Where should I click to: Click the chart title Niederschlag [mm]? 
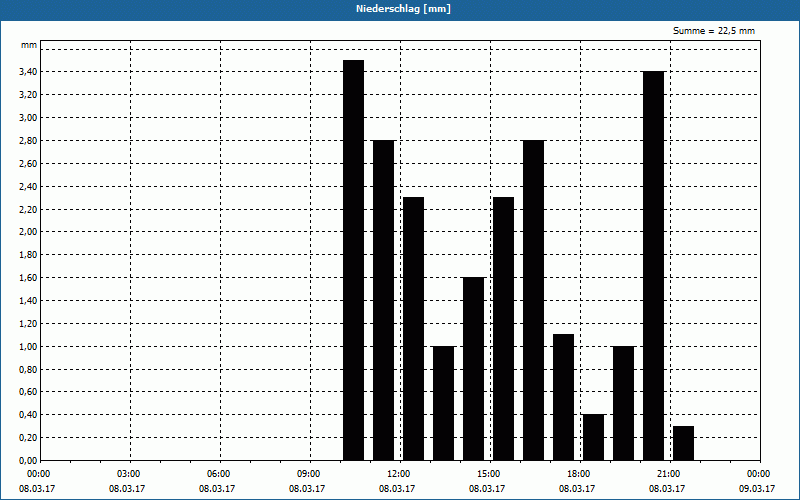coord(403,9)
